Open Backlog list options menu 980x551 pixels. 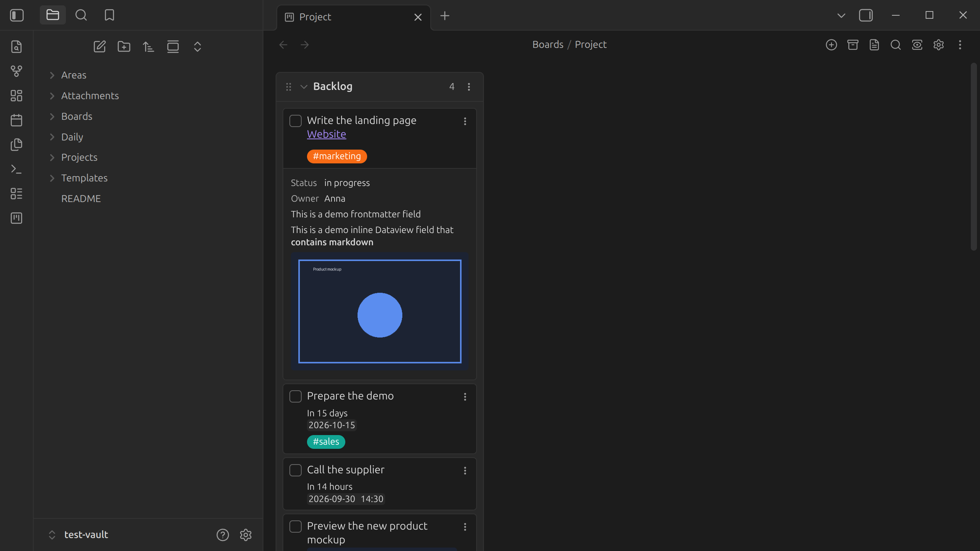tap(469, 87)
